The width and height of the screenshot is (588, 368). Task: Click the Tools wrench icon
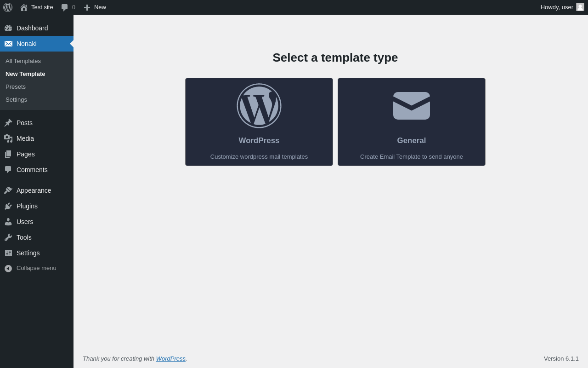8,237
